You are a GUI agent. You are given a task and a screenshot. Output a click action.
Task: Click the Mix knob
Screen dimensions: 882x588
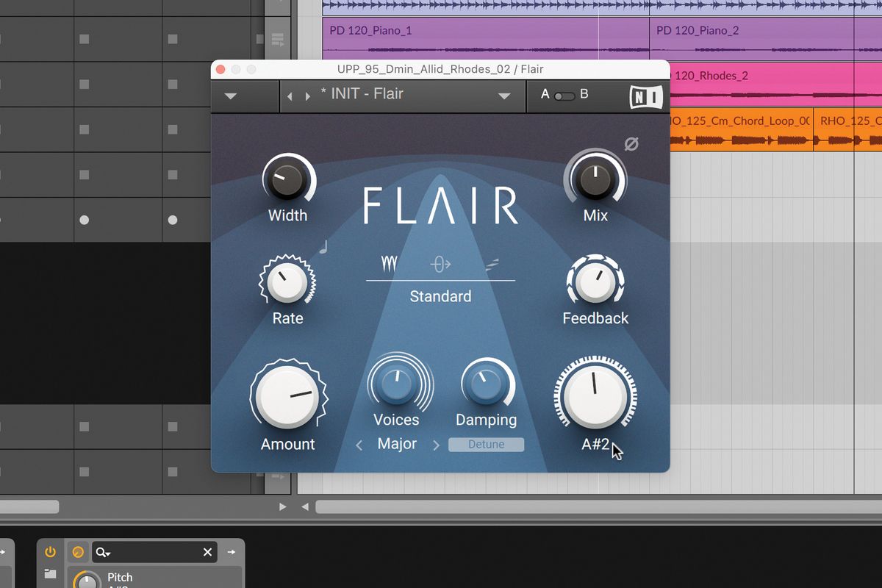click(x=595, y=176)
